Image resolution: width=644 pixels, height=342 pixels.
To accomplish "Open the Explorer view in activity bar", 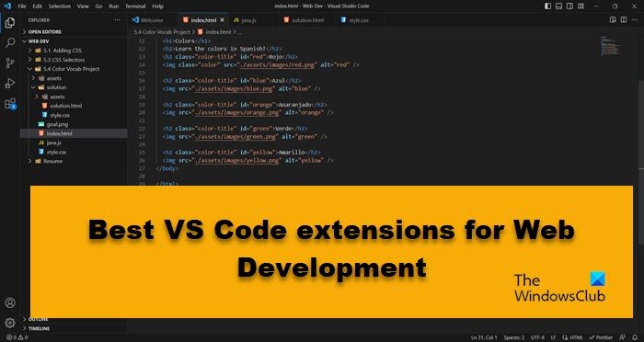I will pos(10,23).
